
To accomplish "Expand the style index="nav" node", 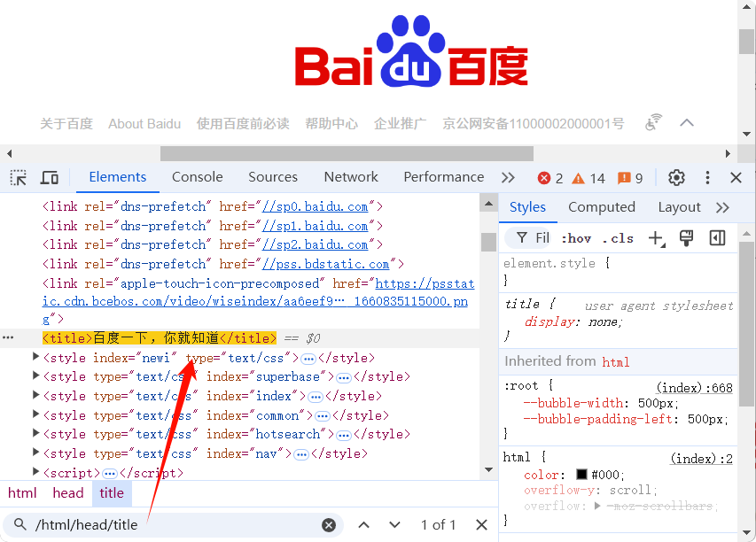I will (35, 452).
